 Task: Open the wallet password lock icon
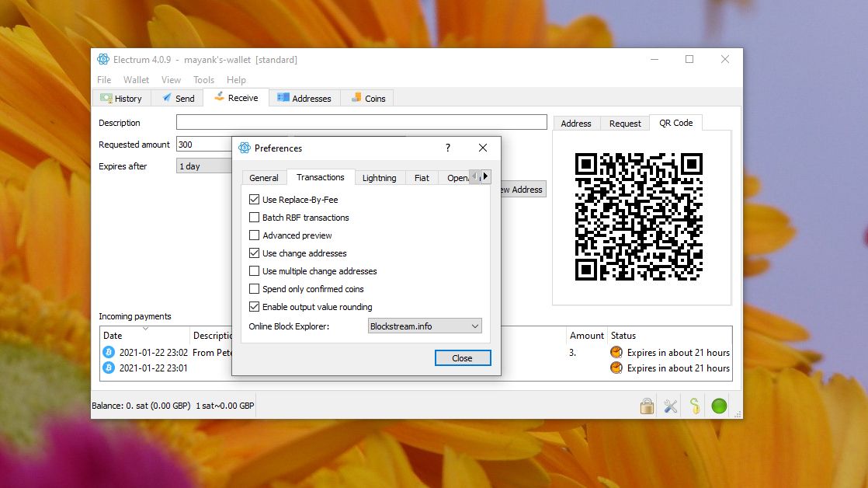coord(647,405)
